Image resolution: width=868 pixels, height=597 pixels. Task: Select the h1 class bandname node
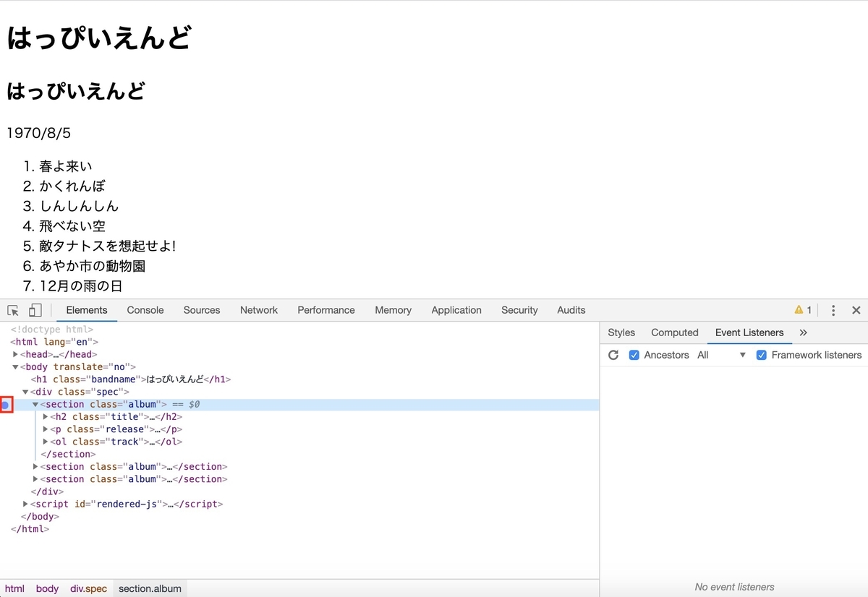131,379
